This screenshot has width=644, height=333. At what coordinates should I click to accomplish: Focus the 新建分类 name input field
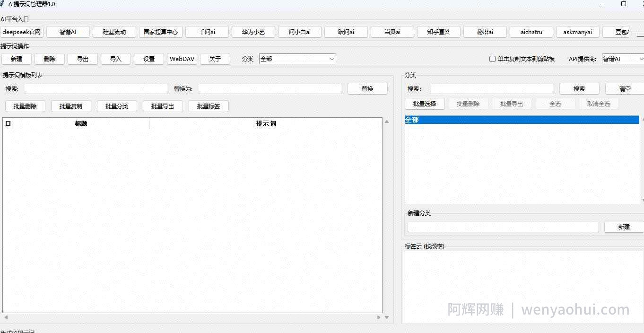[503, 227]
